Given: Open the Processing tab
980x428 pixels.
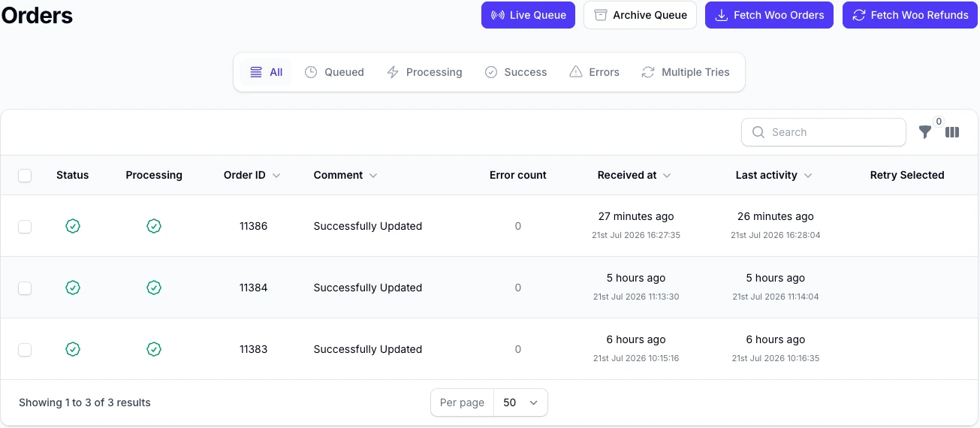Looking at the screenshot, I should [424, 72].
